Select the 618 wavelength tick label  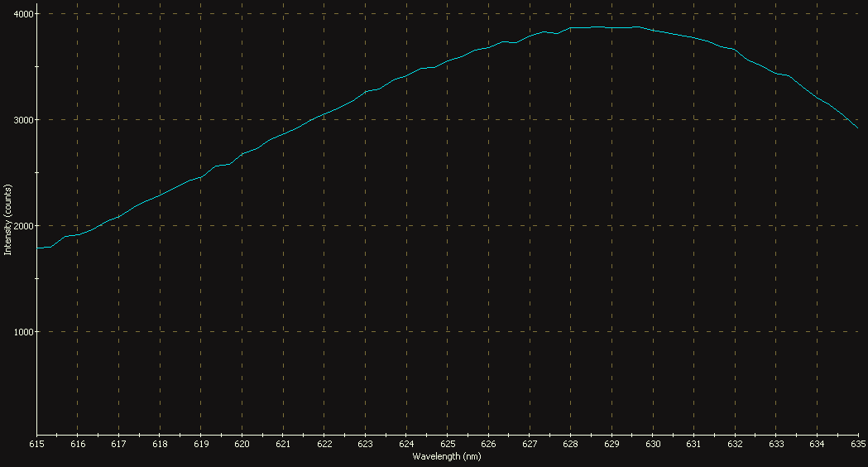click(x=160, y=445)
